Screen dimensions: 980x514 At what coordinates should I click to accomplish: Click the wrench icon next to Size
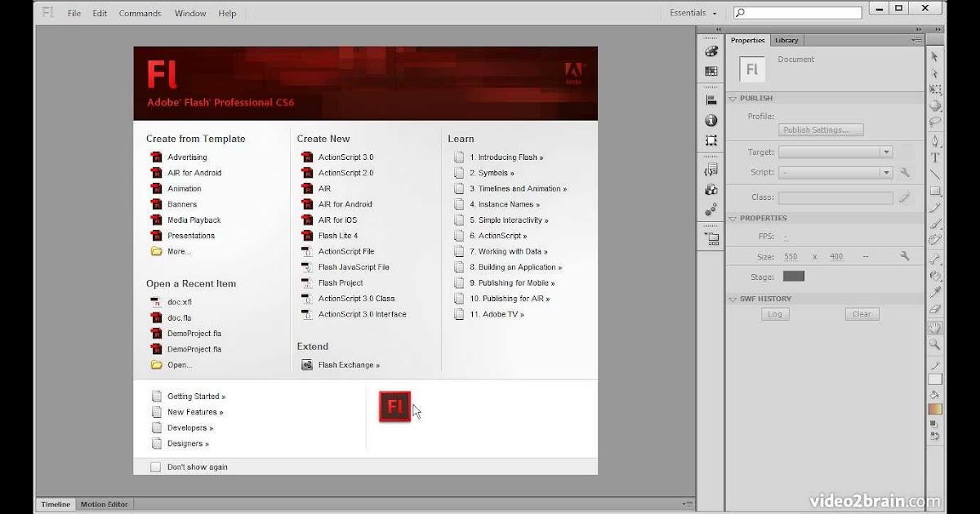tap(905, 256)
